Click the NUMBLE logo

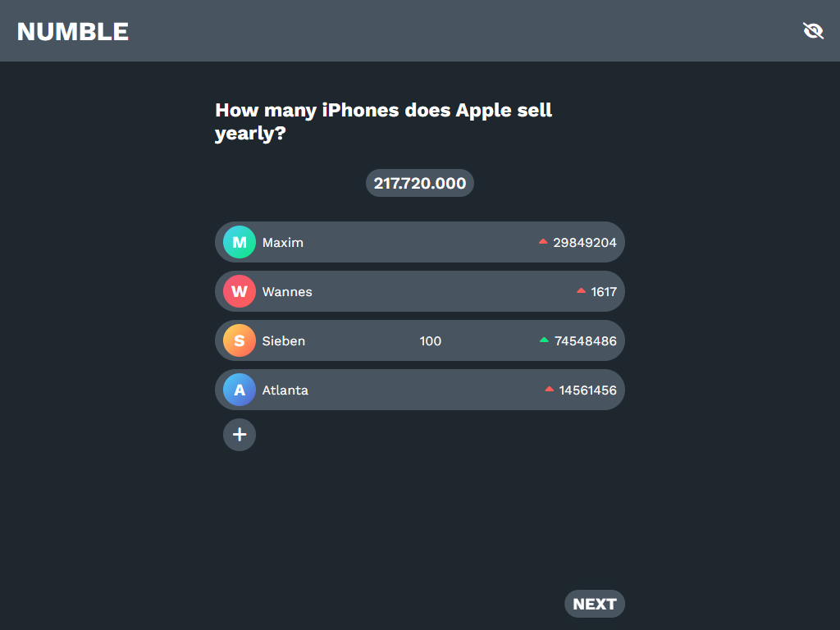pyautogui.click(x=73, y=31)
